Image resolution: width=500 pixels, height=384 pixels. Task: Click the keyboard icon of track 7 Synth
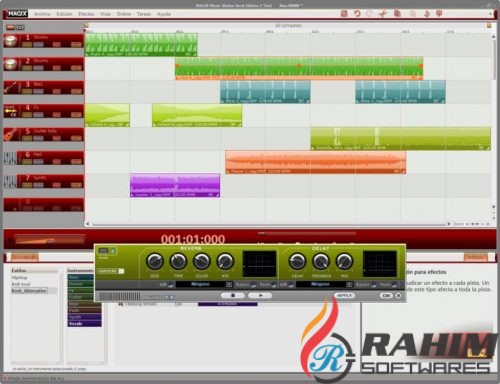10,181
